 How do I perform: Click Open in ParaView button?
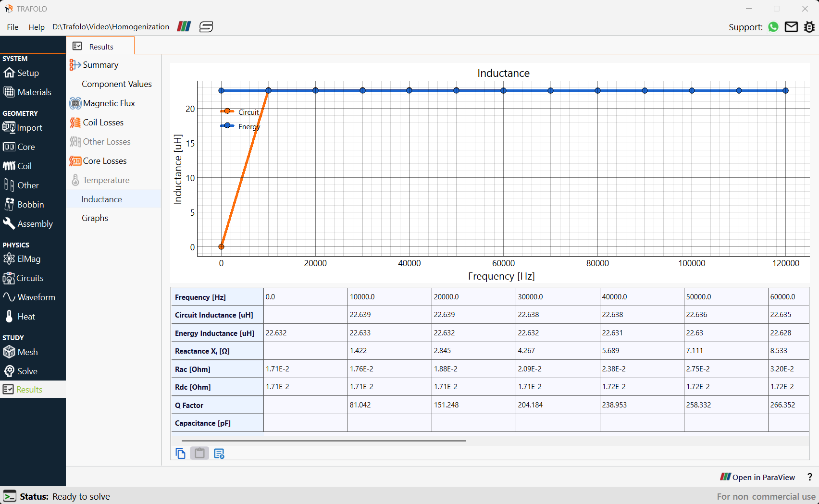pos(757,477)
